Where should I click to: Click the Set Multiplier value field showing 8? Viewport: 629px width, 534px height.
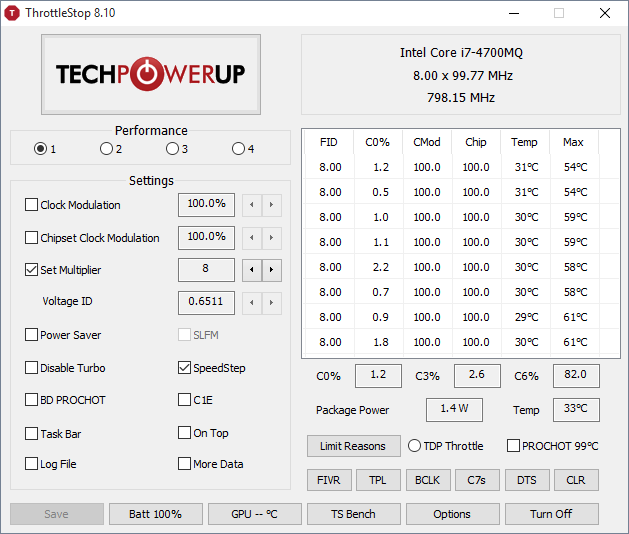[x=206, y=270]
